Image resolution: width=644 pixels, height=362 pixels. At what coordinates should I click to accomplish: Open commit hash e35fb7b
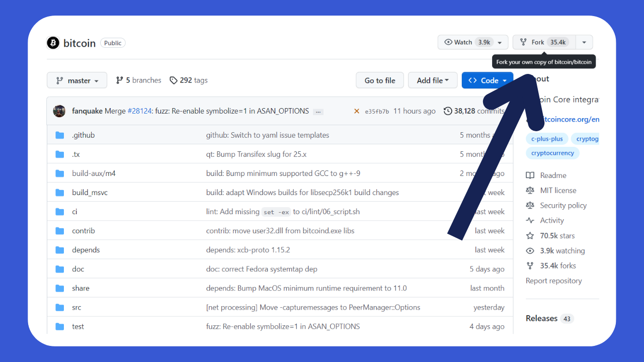[x=377, y=112]
